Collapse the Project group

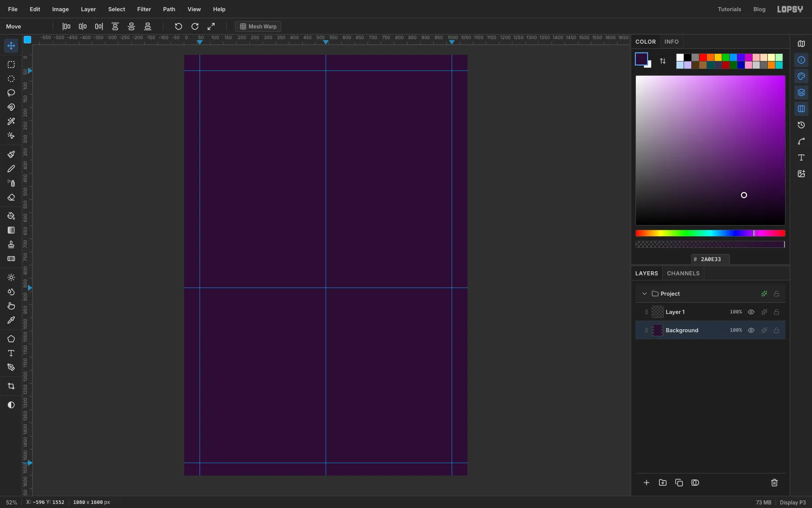645,294
